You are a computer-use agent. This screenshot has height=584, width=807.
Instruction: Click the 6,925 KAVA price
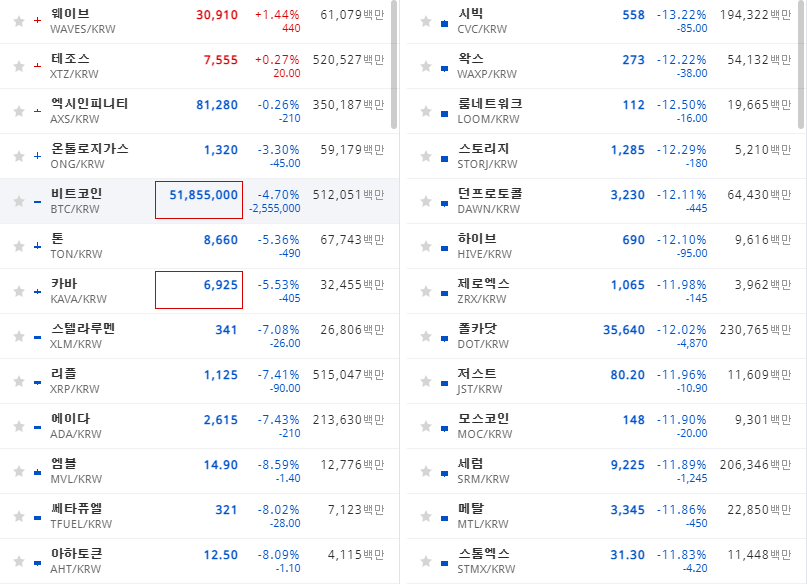coord(221,285)
